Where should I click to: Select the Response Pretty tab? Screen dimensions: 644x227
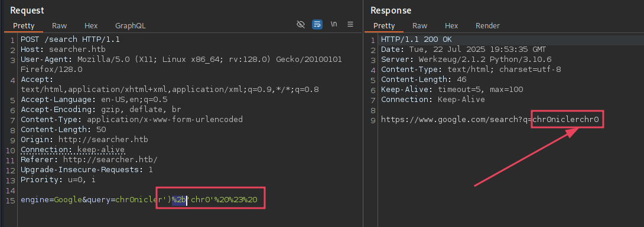384,26
